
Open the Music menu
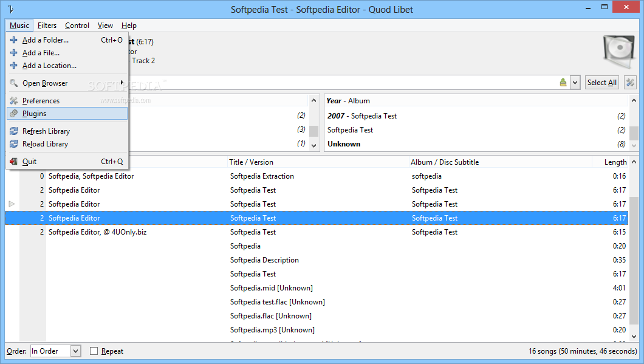pyautogui.click(x=19, y=26)
